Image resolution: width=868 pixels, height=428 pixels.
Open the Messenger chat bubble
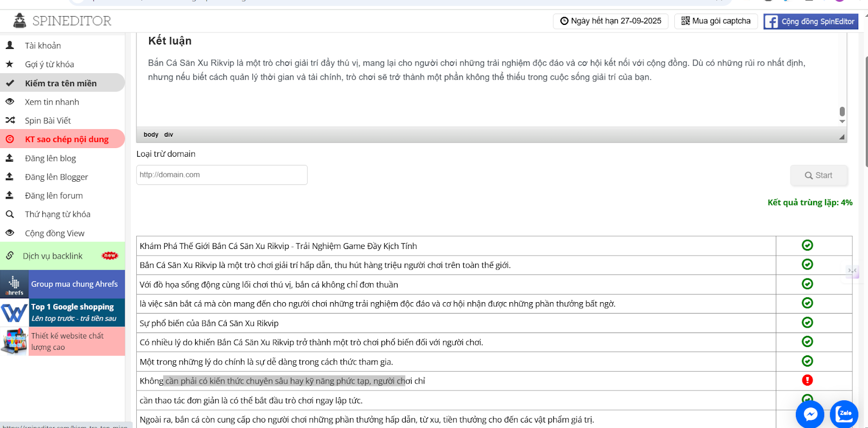pyautogui.click(x=810, y=414)
